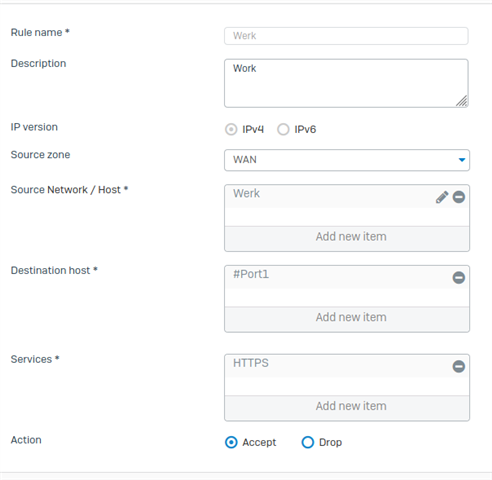
Task: Open the Source zone dropdown arrow
Action: 462,160
